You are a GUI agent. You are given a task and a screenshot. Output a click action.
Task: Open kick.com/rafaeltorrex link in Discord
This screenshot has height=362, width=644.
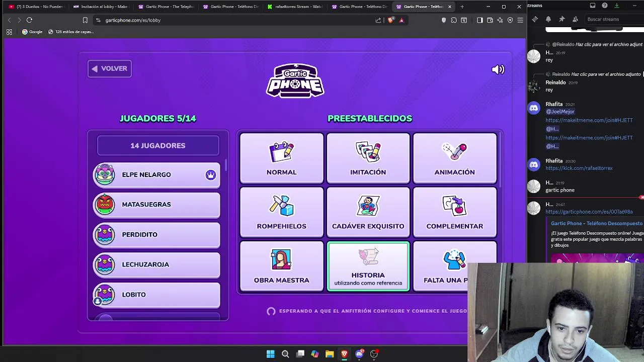[x=579, y=168]
